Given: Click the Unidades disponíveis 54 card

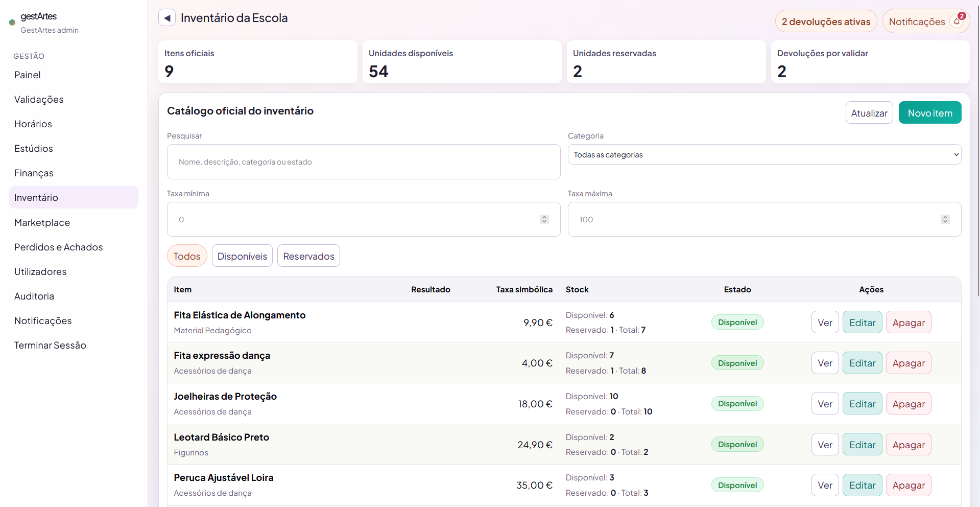Looking at the screenshot, I should coord(462,62).
